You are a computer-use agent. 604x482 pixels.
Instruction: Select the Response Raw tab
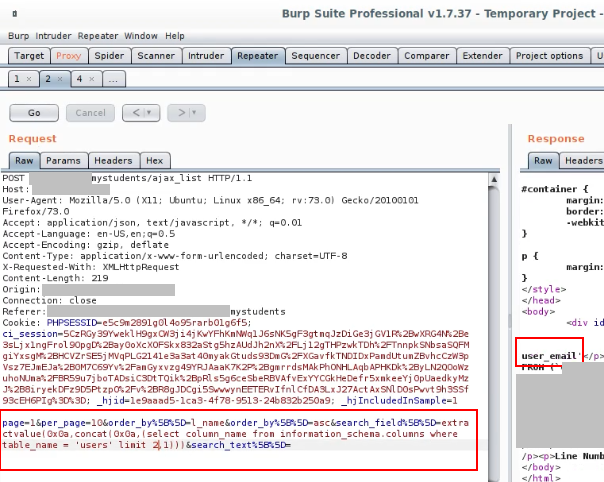click(x=543, y=161)
